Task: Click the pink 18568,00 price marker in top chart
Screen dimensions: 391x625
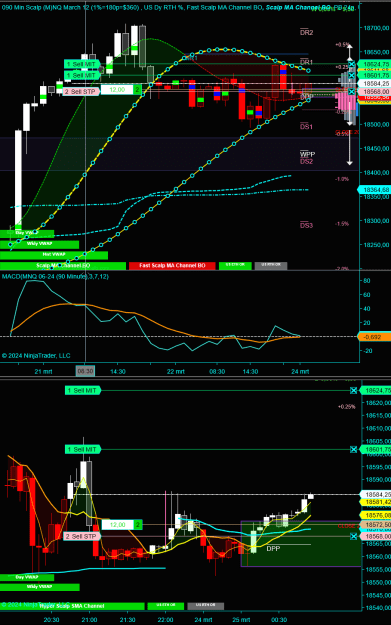Action: coord(374,92)
